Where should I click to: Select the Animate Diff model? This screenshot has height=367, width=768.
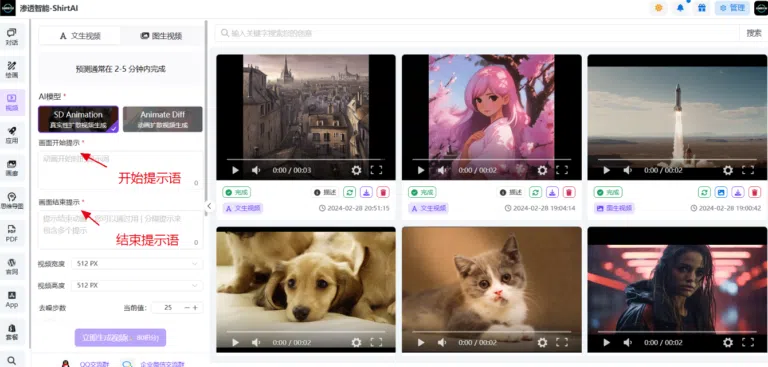point(163,119)
